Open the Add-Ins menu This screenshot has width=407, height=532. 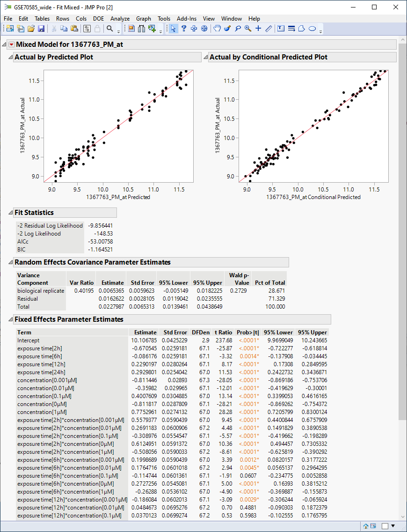coord(186,19)
